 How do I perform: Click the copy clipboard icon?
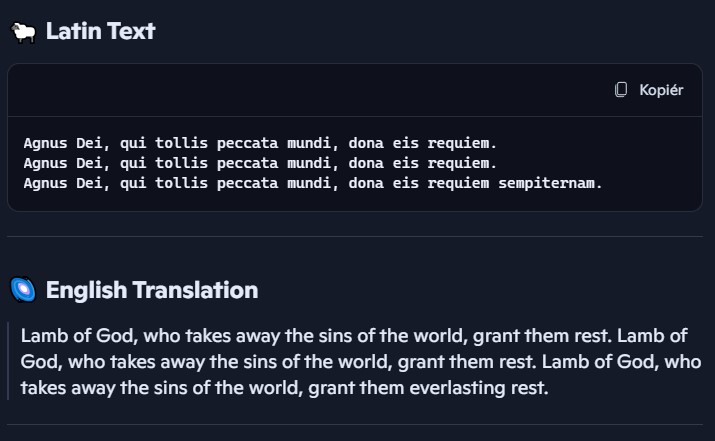pos(621,90)
